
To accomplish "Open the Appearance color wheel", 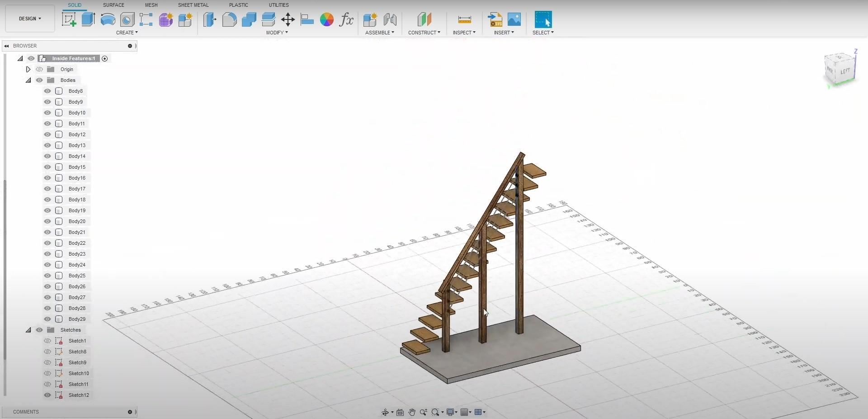I will (x=326, y=19).
